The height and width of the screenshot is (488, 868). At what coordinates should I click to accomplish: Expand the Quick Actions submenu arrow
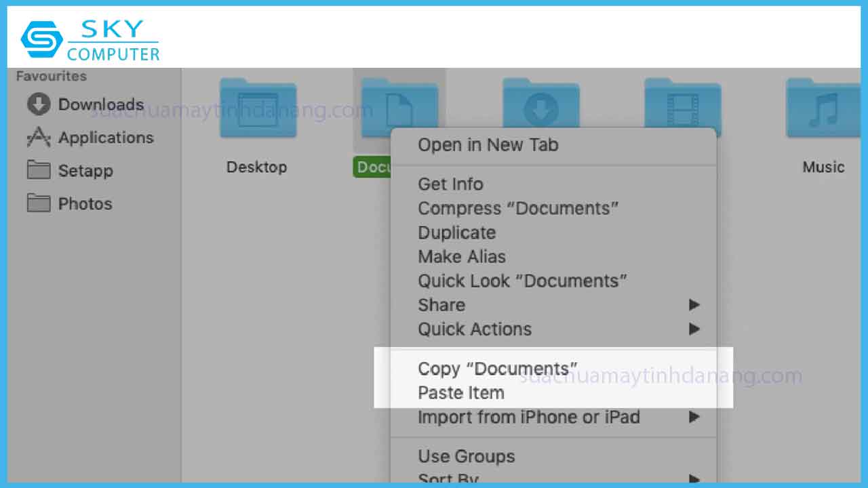pos(694,329)
